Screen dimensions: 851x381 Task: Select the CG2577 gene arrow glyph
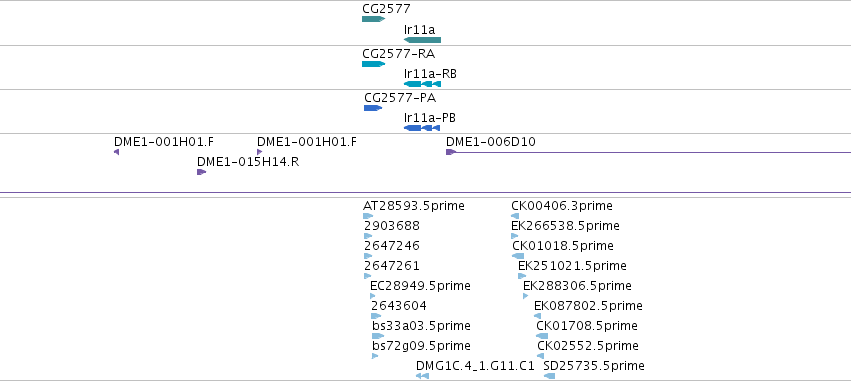[x=373, y=19]
